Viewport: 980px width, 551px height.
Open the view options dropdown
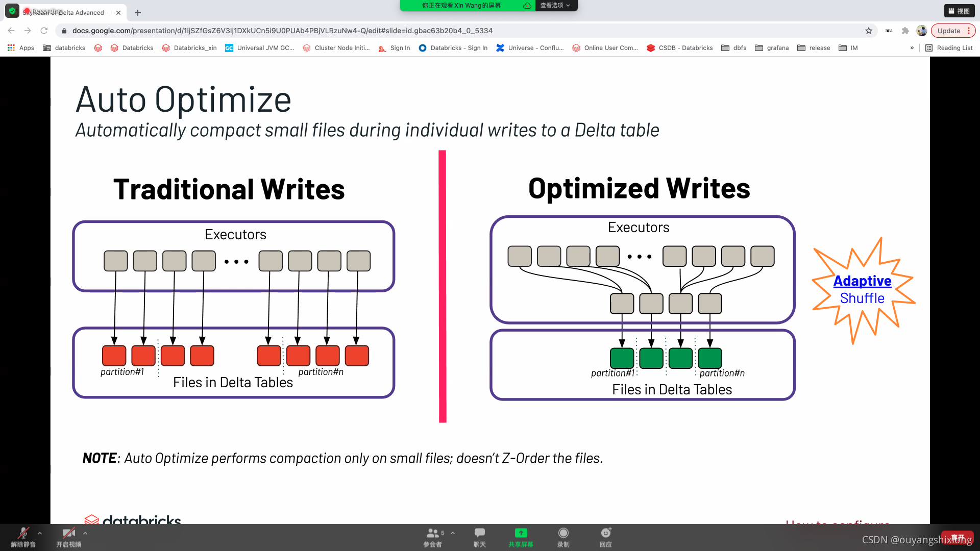(x=555, y=5)
